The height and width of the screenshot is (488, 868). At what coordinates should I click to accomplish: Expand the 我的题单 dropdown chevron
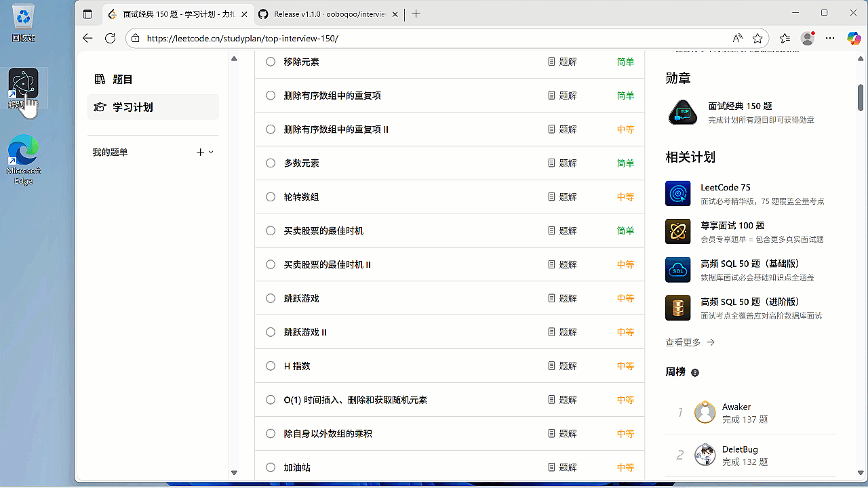pos(212,152)
